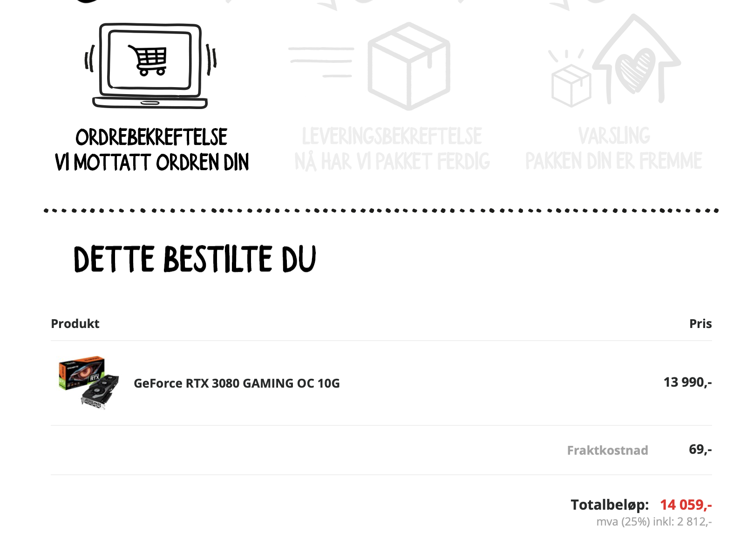
Task: Click the speed lines beside the package
Action: 321,62
